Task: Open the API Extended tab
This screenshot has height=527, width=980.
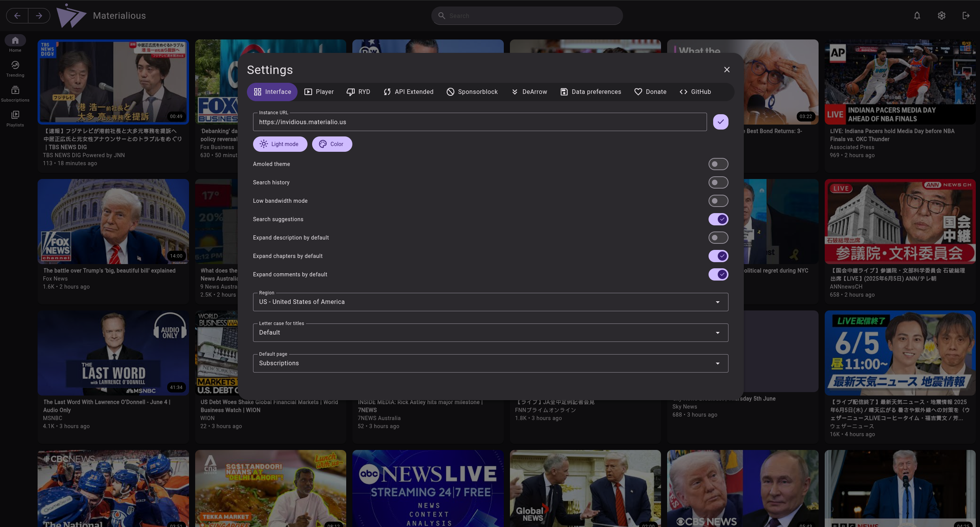Action: (408, 92)
